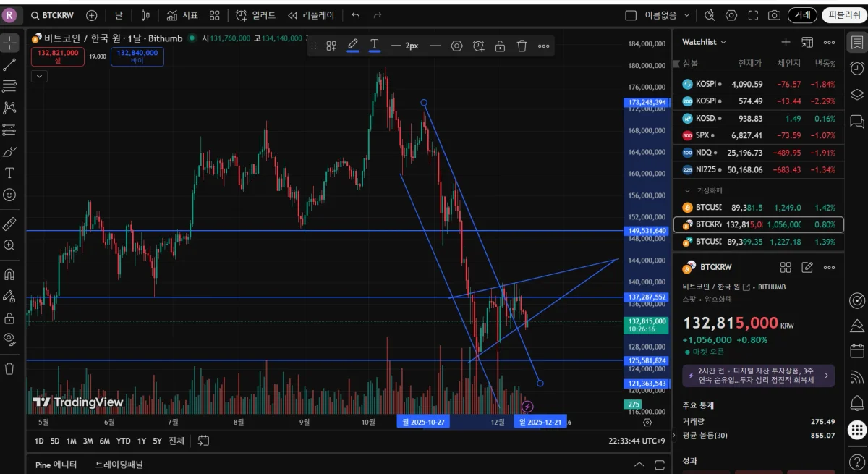Start bar replay with 리플레이
This screenshot has width=868, height=474.
click(x=311, y=15)
